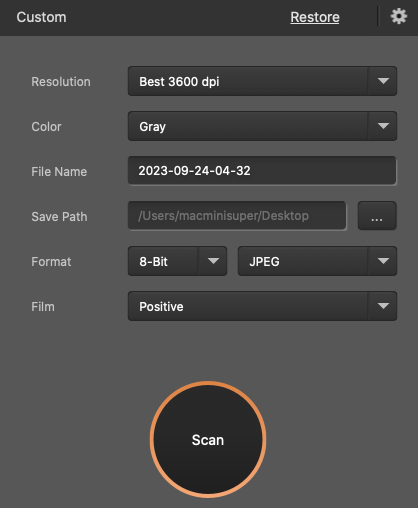Browse for save folder with ellipsis button
This screenshot has height=508, width=418.
[377, 216]
